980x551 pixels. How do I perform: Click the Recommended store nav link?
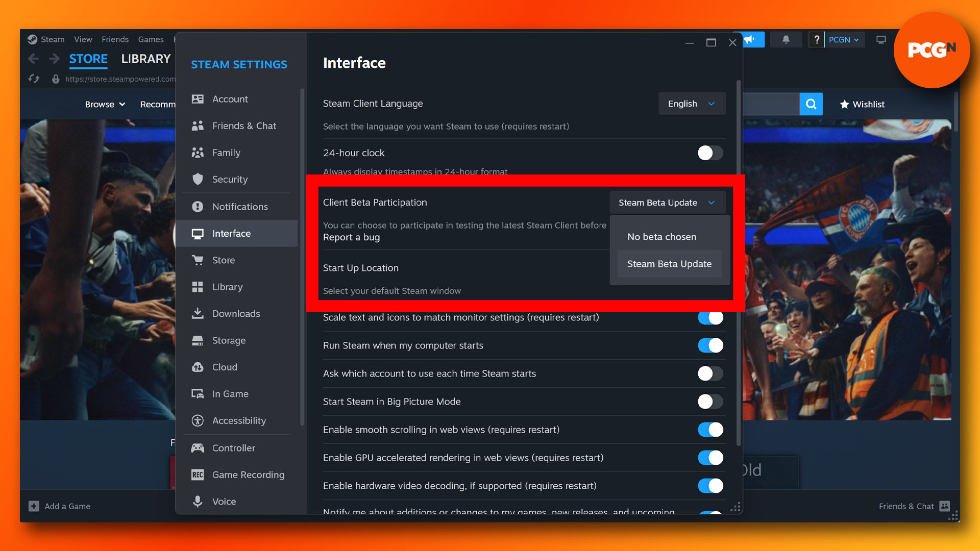click(x=158, y=104)
